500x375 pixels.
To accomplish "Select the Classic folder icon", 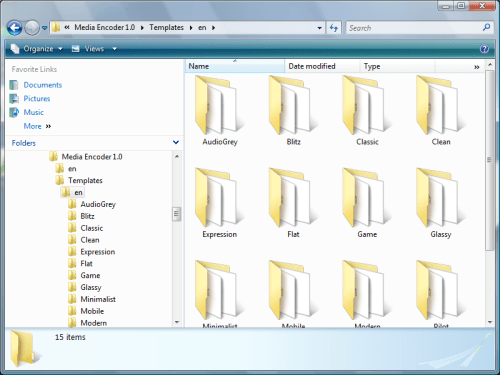I will (x=367, y=105).
